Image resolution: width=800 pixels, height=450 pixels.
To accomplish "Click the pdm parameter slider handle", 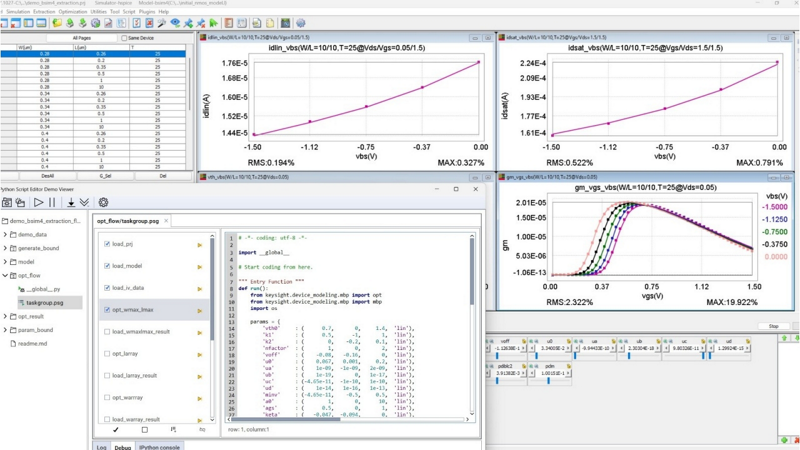I will (548, 380).
